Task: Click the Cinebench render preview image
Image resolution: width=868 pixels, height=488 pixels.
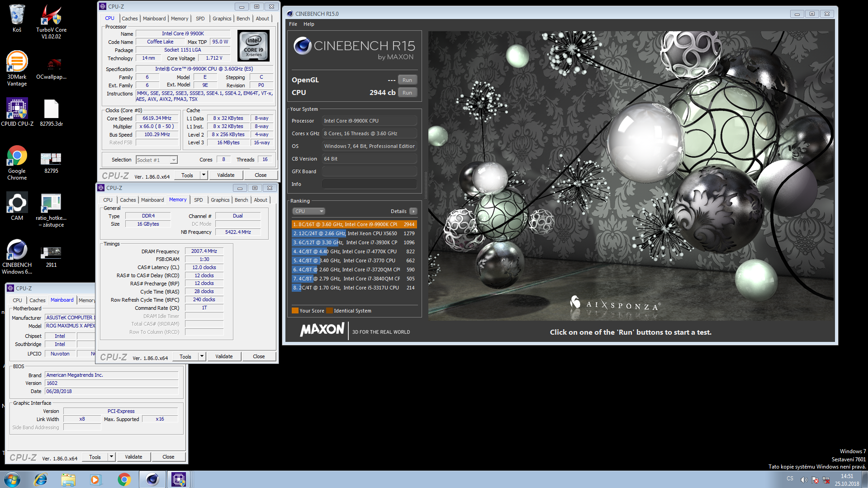Action: coord(631,176)
